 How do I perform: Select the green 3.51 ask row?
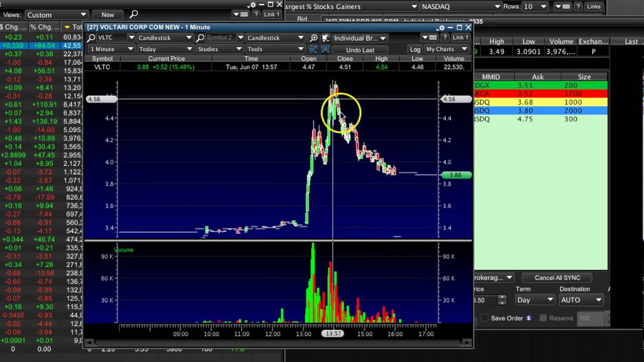click(x=541, y=85)
